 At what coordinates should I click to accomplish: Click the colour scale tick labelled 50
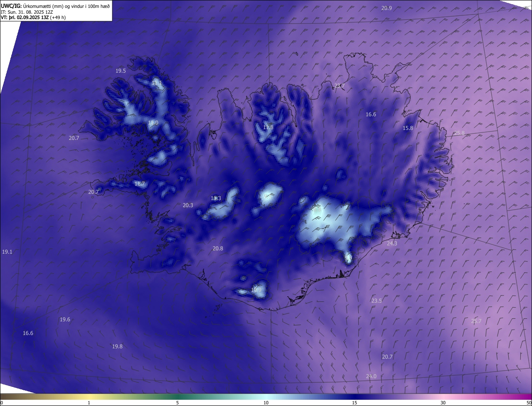529,403
